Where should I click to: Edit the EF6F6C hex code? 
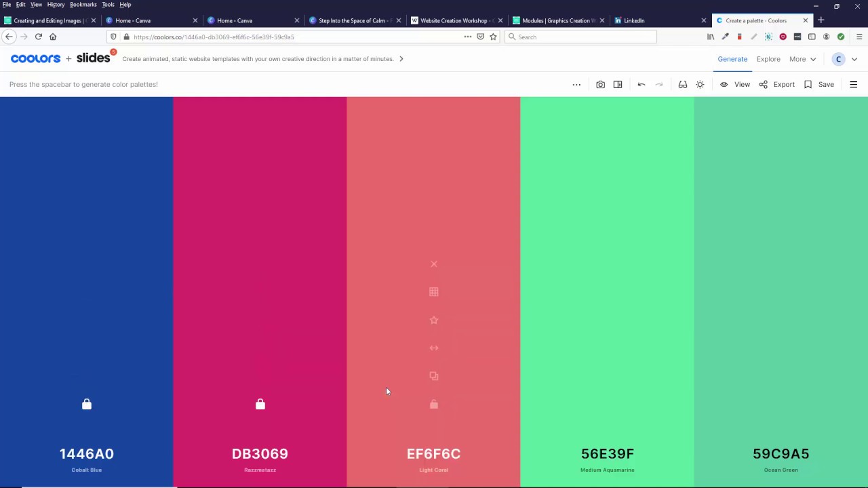point(434,454)
